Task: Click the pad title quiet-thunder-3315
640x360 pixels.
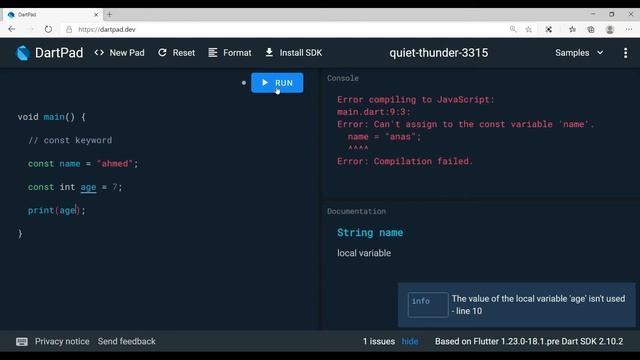Action: click(438, 53)
